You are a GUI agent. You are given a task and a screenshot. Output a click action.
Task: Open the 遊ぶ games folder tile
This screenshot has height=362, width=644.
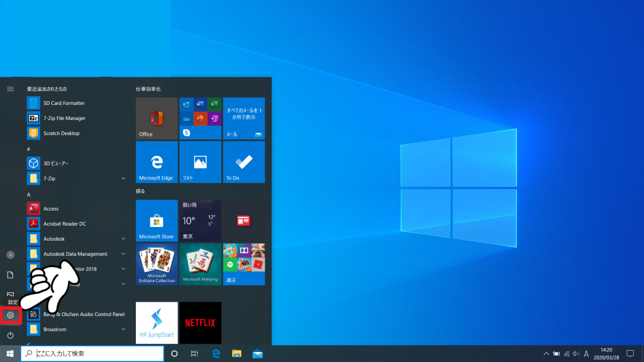pos(244,265)
